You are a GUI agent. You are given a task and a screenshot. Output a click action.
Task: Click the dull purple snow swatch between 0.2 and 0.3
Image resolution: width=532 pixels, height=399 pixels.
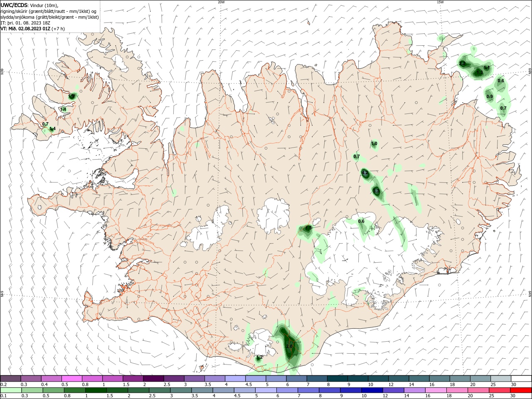pyautogui.click(x=11, y=379)
